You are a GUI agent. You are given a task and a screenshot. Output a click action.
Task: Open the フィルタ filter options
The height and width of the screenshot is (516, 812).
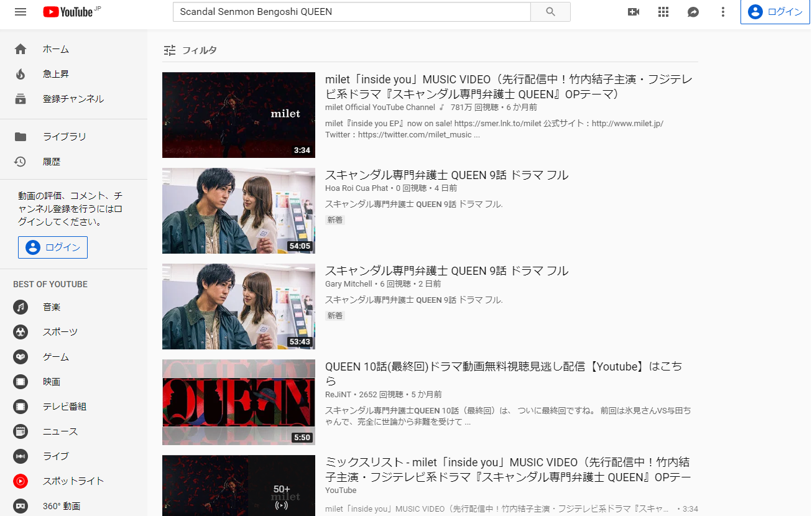[x=190, y=50]
